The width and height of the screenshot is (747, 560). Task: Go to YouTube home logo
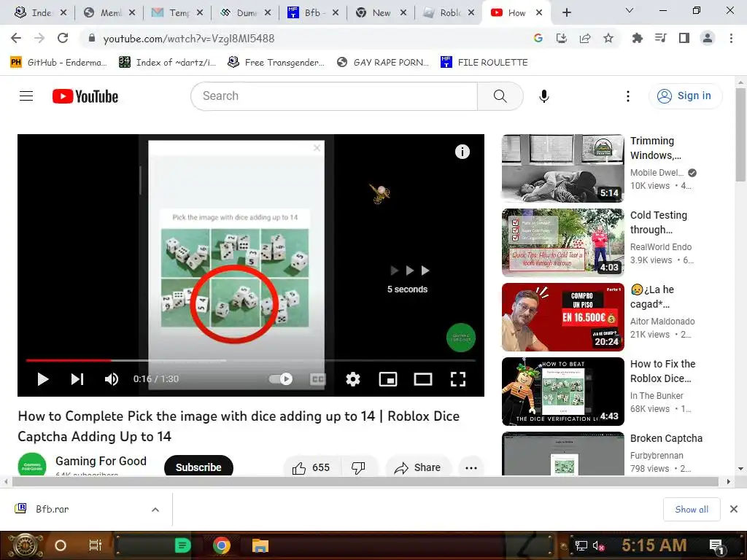click(85, 96)
